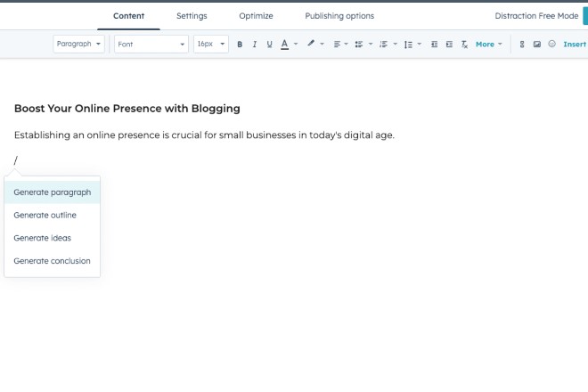
Task: Toggle bold formatting
Action: tap(240, 45)
